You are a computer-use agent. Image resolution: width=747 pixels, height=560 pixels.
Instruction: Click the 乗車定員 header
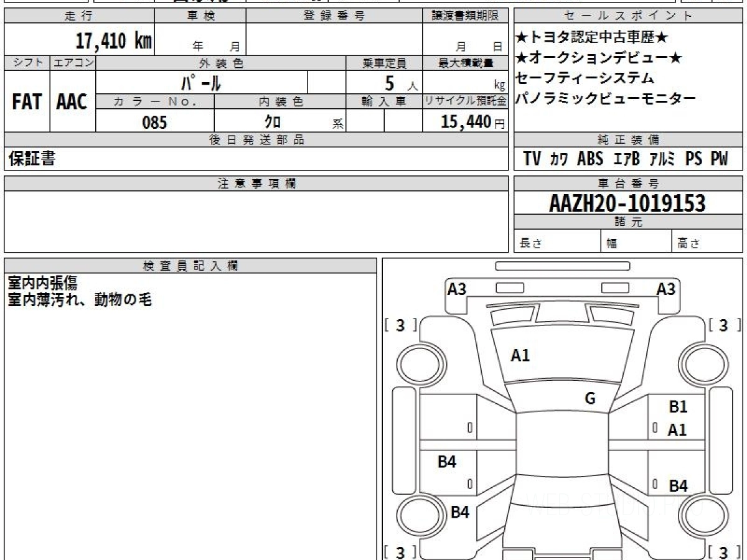[384, 63]
